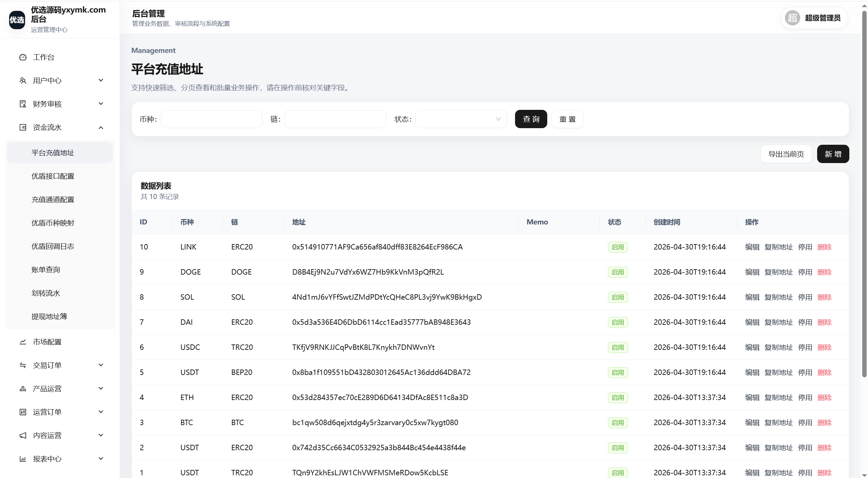
Task: Open 市场配置 in the sidebar
Action: tap(60, 342)
